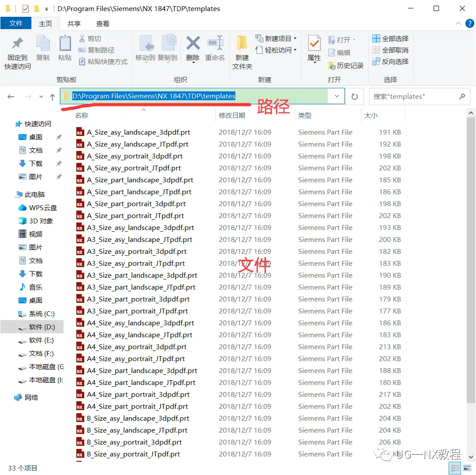476x475 pixels.
Task: Expand the address bar history dropdown
Action: pos(337,96)
